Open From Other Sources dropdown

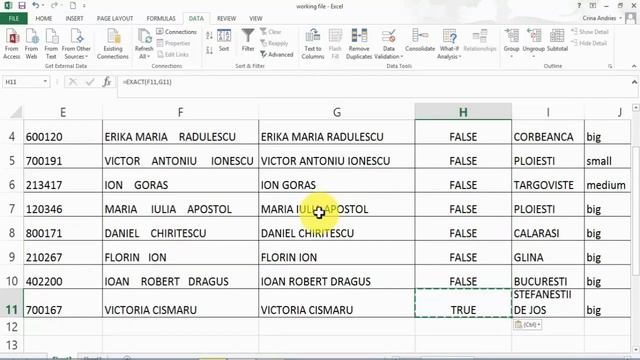(x=76, y=44)
